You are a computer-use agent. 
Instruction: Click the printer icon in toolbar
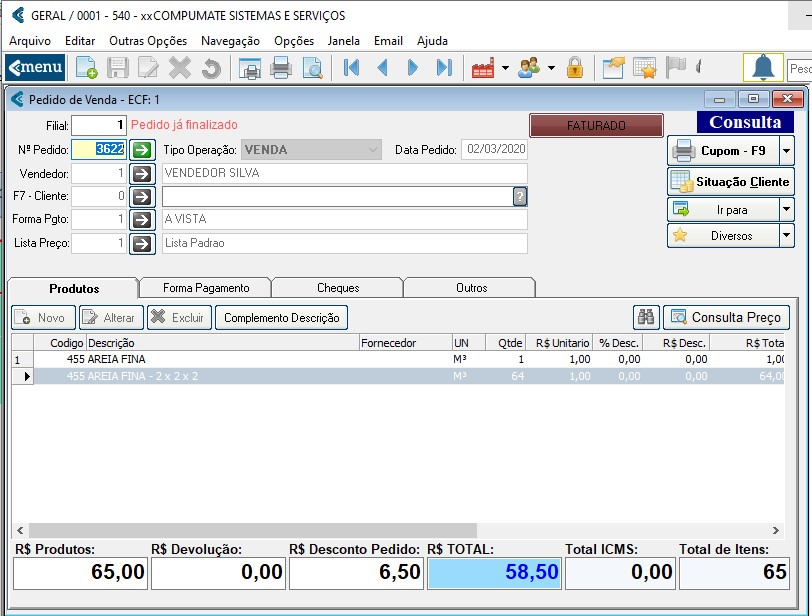point(281,68)
